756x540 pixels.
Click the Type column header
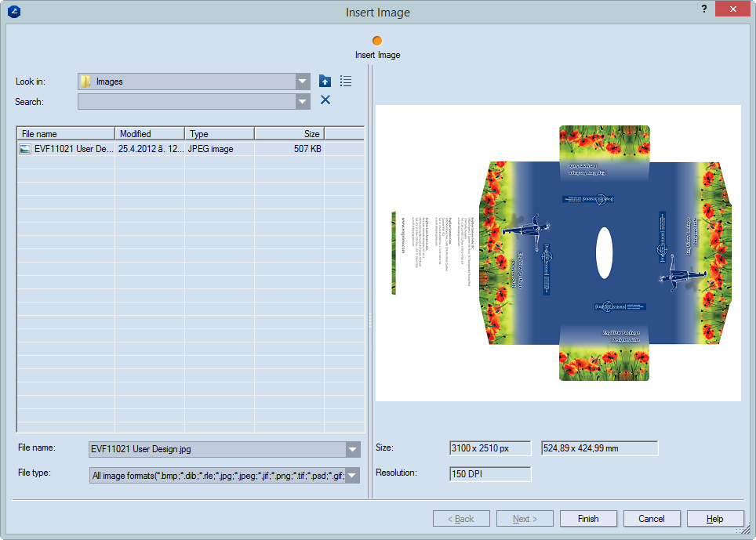tap(219, 134)
